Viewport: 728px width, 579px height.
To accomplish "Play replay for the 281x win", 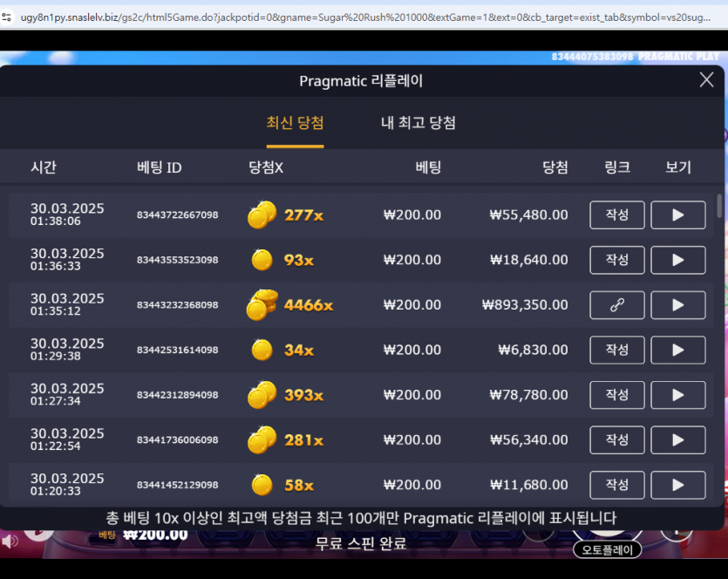I will 677,439.
